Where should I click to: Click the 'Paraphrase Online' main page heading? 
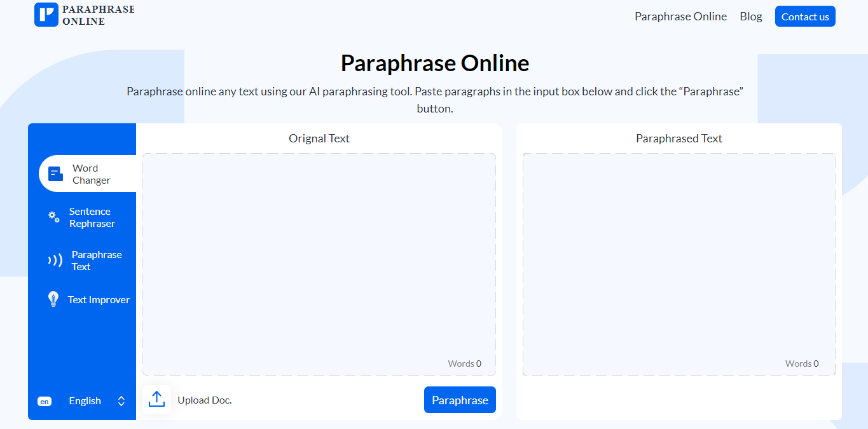(435, 63)
